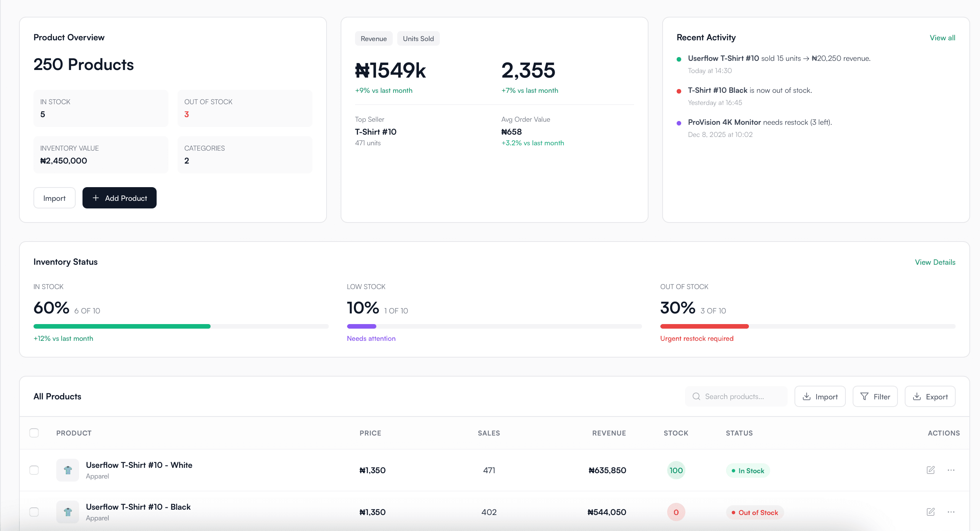Image resolution: width=980 pixels, height=531 pixels.
Task: Open View Details in Inventory Status
Action: coord(935,262)
